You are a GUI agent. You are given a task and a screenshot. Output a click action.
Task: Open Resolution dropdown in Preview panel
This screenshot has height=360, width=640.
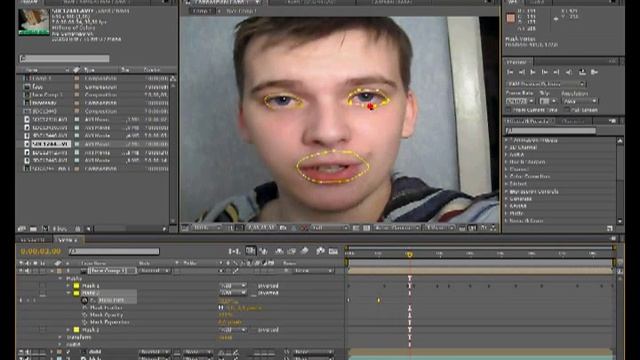[x=580, y=101]
